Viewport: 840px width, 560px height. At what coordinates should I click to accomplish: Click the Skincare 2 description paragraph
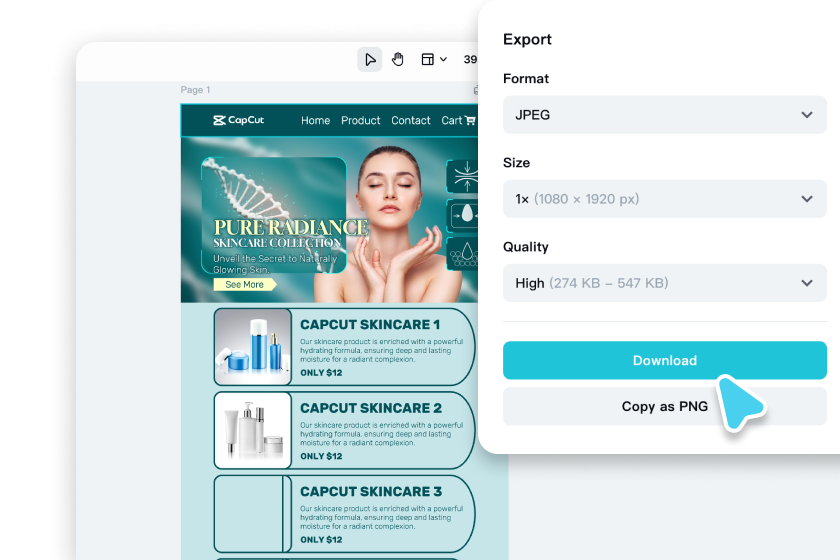pos(381,434)
